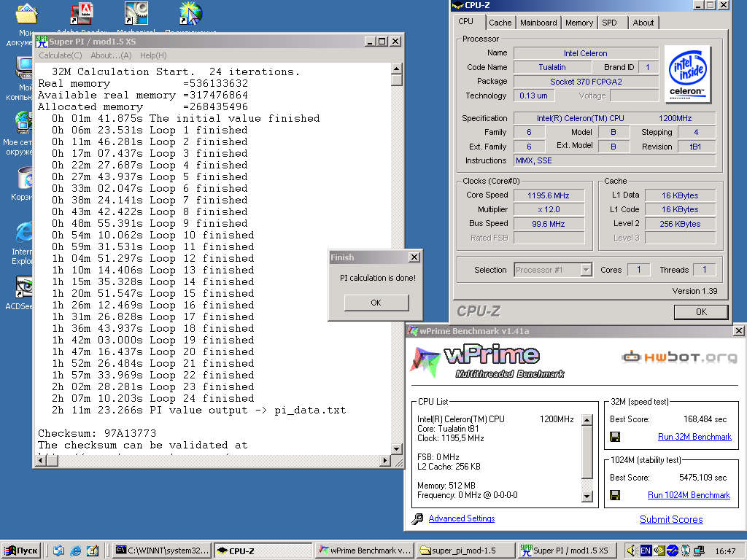The image size is (747, 560).
Task: Switch to wPrime Benchmark taskbar button
Action: (x=365, y=551)
